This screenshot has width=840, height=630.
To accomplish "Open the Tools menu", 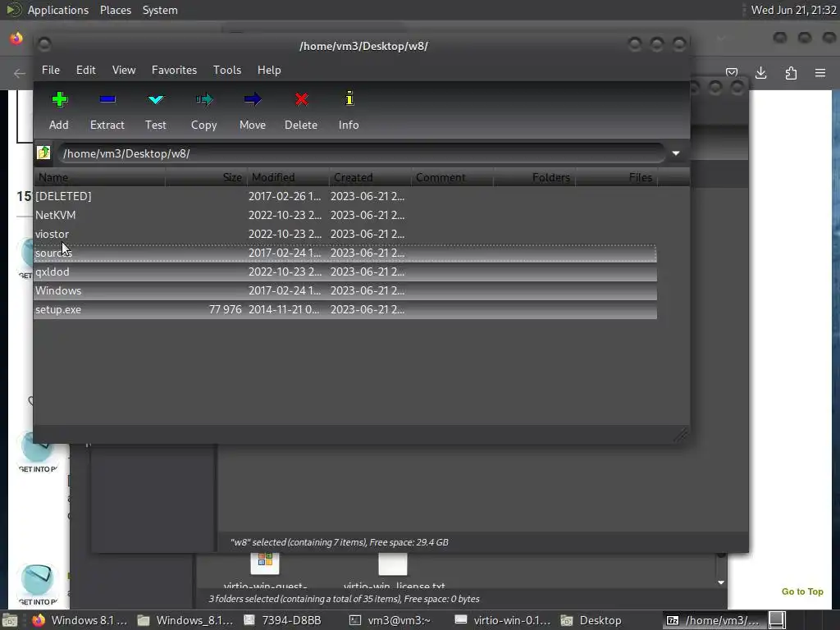I will point(227,71).
